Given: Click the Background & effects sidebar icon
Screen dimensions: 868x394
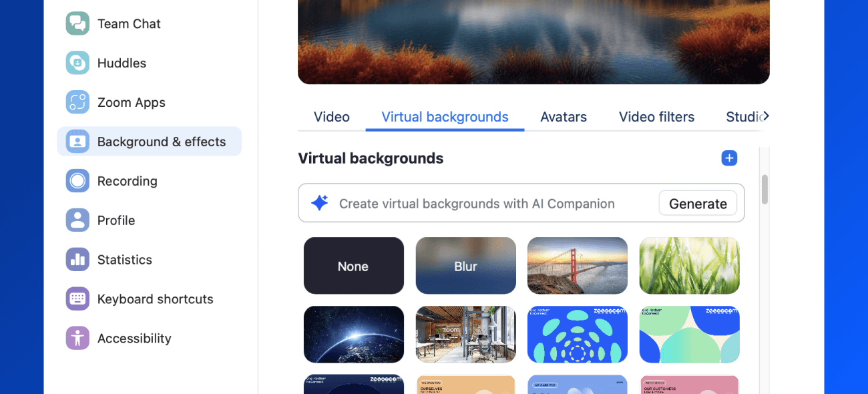Looking at the screenshot, I should click(x=77, y=142).
